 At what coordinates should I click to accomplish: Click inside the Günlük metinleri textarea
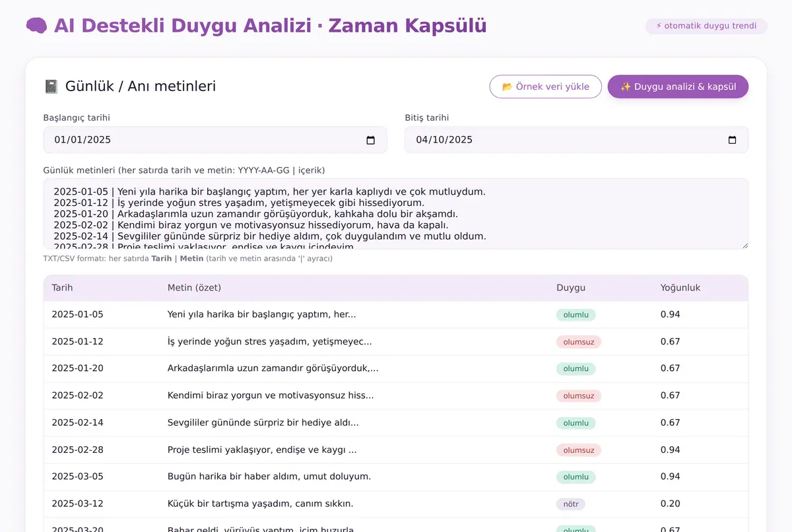[396, 214]
